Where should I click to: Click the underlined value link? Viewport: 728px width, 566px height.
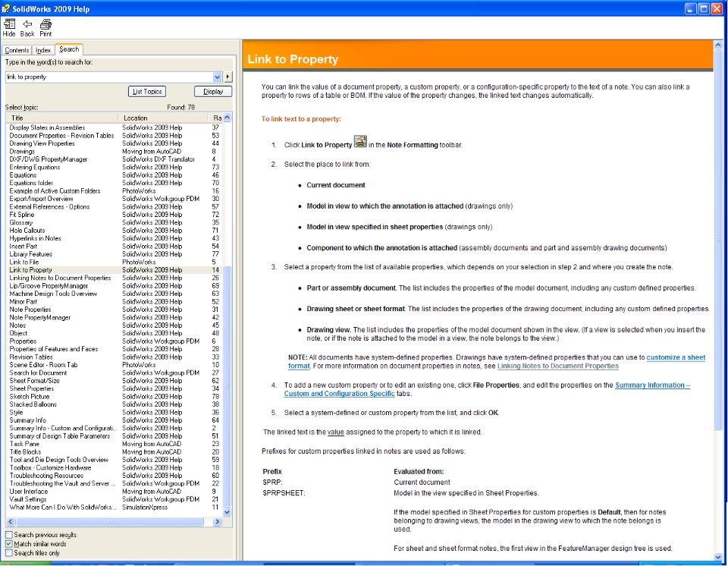click(336, 432)
